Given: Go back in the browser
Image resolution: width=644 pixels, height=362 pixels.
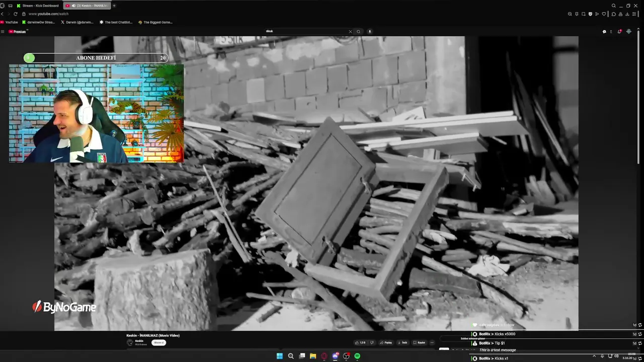Looking at the screenshot, I should [2, 14].
